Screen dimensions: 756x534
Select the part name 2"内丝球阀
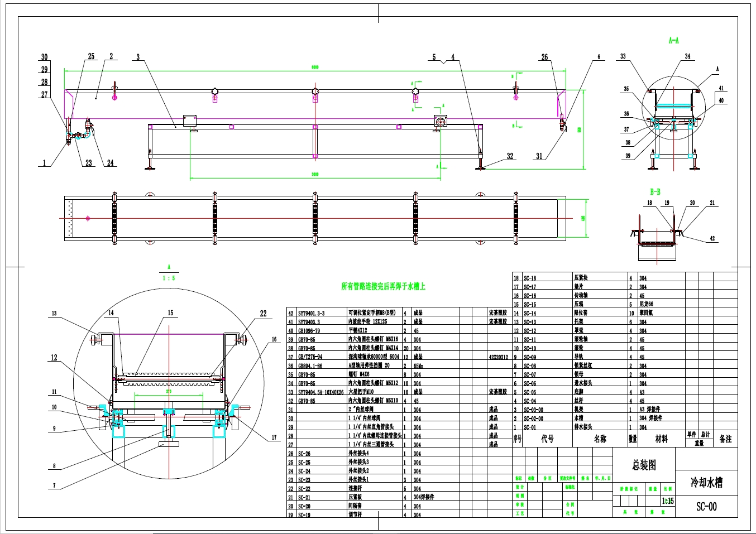point(361,410)
